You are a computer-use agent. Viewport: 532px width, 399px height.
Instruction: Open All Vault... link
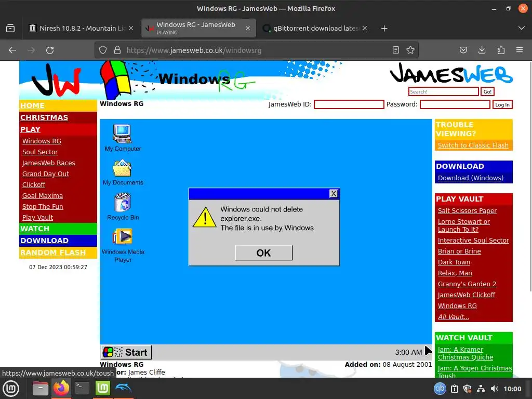453,316
